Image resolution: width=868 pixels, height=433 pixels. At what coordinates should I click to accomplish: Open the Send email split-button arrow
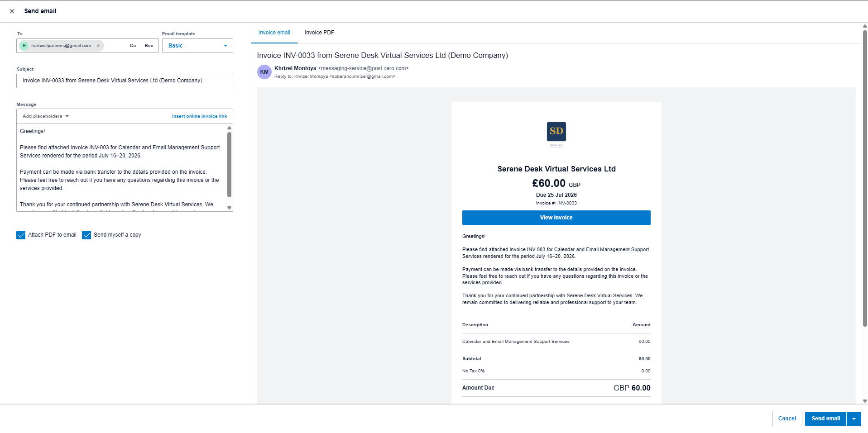coord(854,419)
